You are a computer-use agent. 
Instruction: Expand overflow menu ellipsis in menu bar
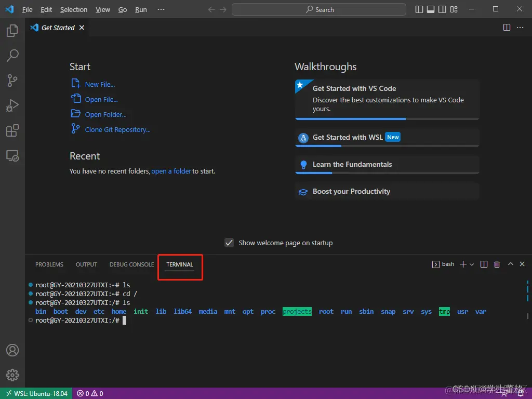click(161, 9)
